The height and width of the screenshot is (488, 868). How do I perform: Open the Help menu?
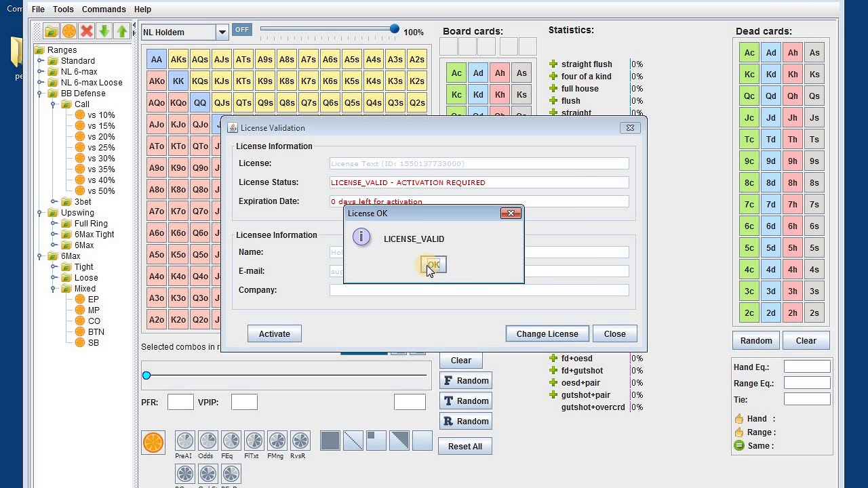pos(142,9)
